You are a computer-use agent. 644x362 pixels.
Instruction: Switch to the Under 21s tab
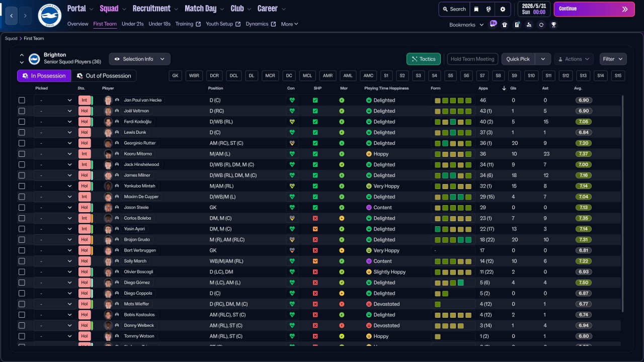[x=133, y=24]
